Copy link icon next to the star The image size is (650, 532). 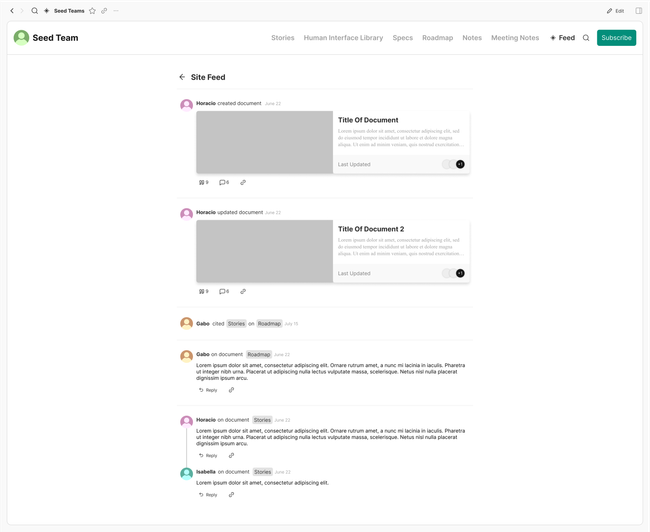pyautogui.click(x=104, y=11)
